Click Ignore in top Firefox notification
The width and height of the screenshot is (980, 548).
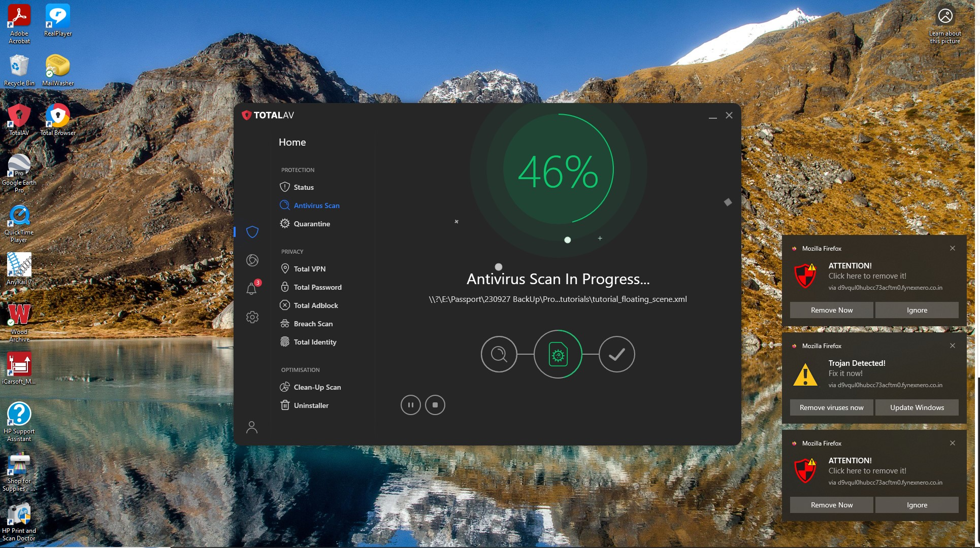coord(917,310)
